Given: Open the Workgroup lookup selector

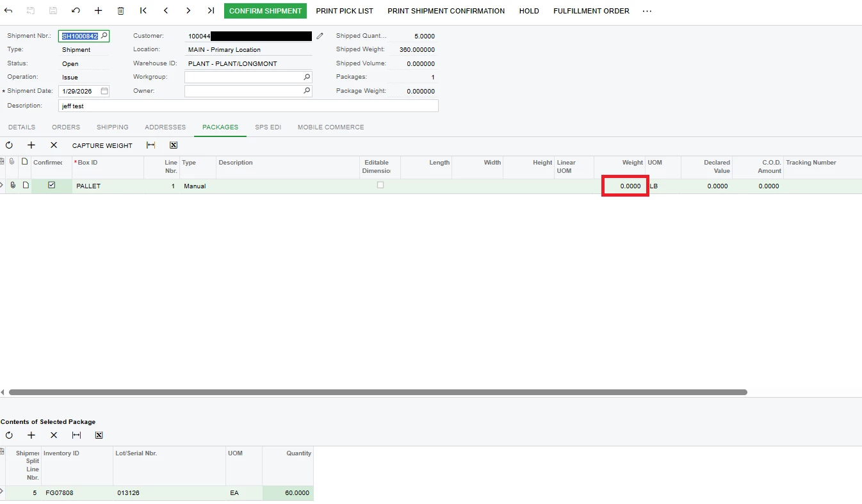Looking at the screenshot, I should point(307,77).
